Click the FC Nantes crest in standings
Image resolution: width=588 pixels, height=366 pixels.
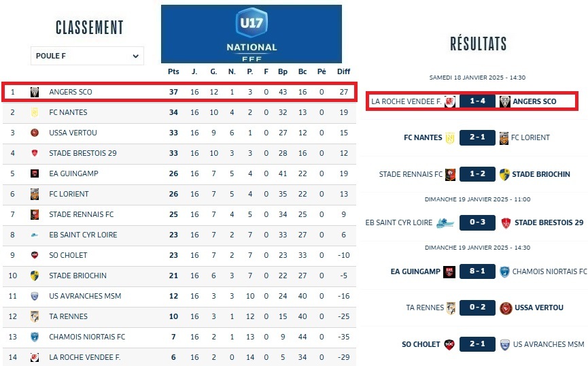[x=34, y=112]
